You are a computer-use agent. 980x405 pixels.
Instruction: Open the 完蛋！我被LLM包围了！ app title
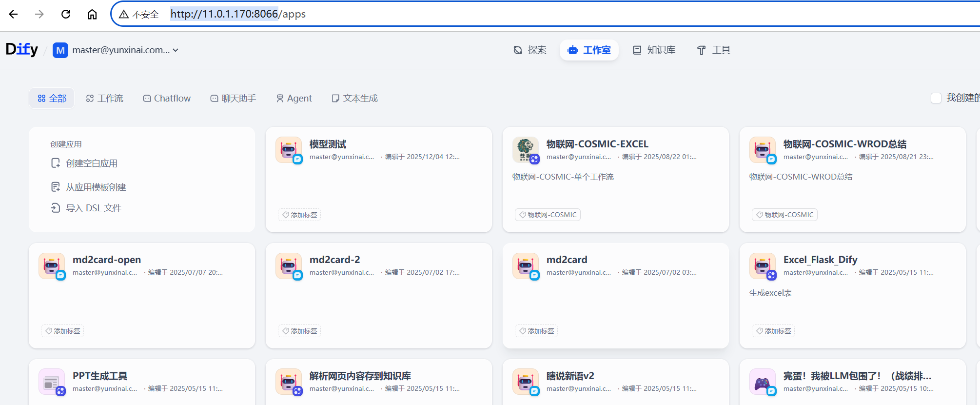coord(857,376)
